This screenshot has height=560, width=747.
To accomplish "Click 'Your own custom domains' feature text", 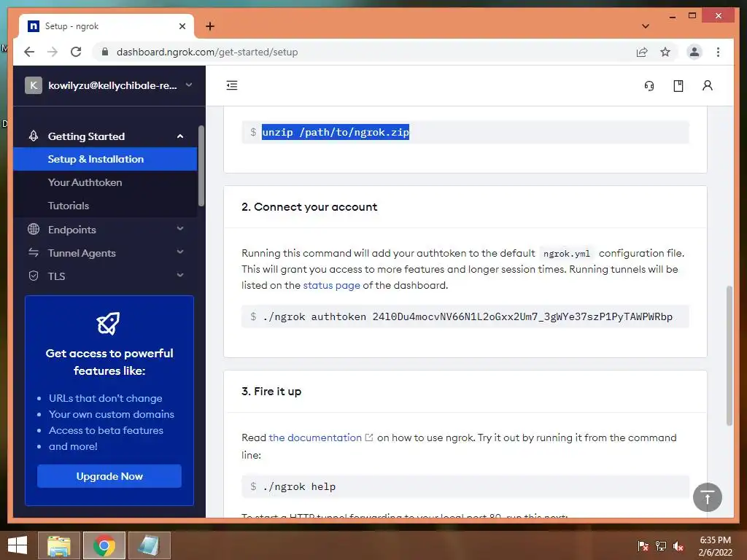I will (112, 414).
